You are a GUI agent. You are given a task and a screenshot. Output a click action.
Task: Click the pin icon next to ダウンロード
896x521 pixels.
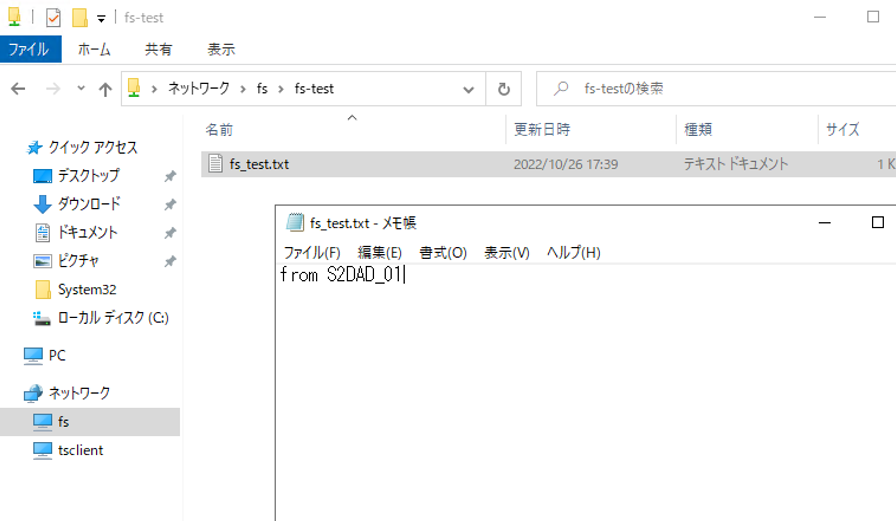(170, 205)
